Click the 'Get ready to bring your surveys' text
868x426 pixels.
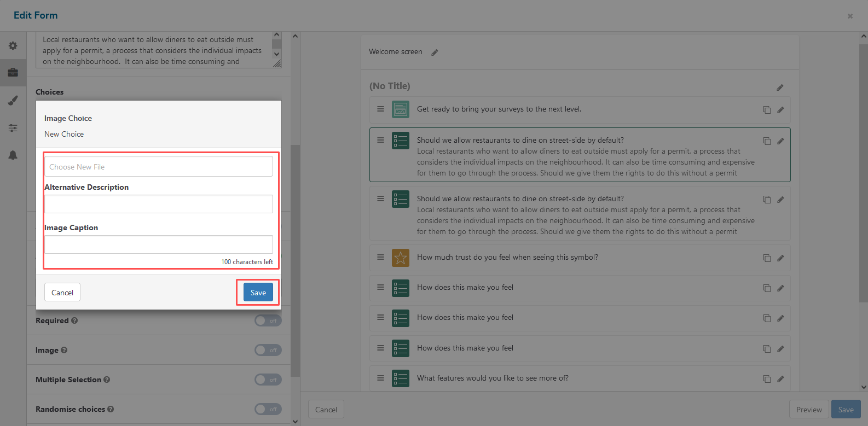pos(499,109)
